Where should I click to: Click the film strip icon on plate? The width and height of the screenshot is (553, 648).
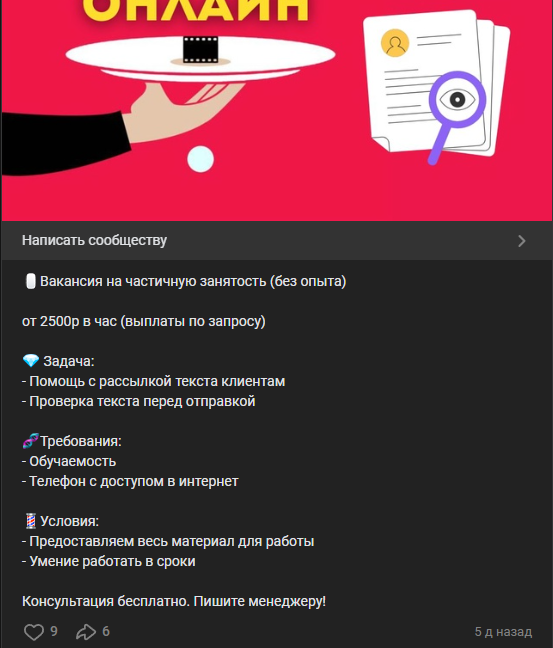[200, 49]
